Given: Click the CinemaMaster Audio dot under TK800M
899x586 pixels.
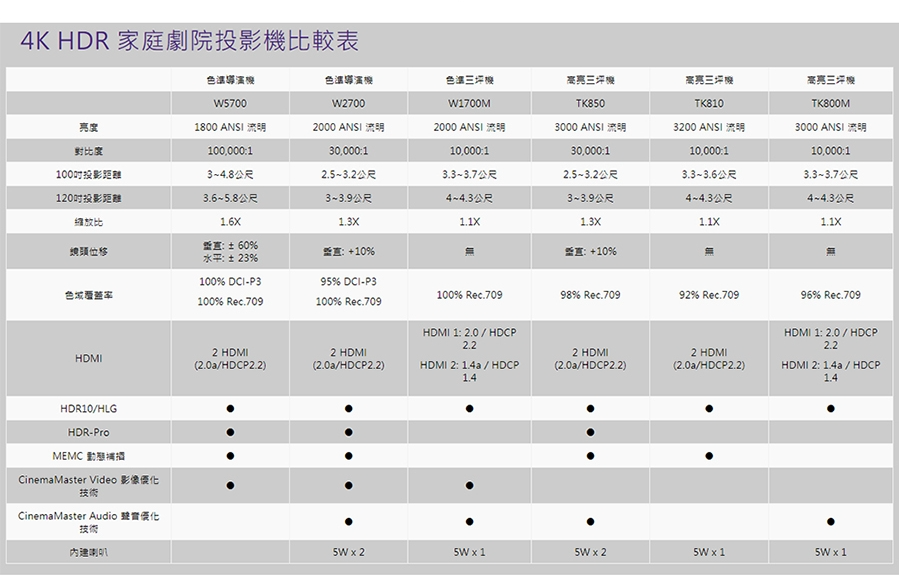Looking at the screenshot, I should coord(831,522).
